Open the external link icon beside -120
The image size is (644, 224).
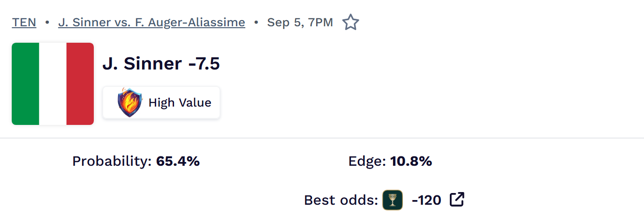[x=457, y=200]
